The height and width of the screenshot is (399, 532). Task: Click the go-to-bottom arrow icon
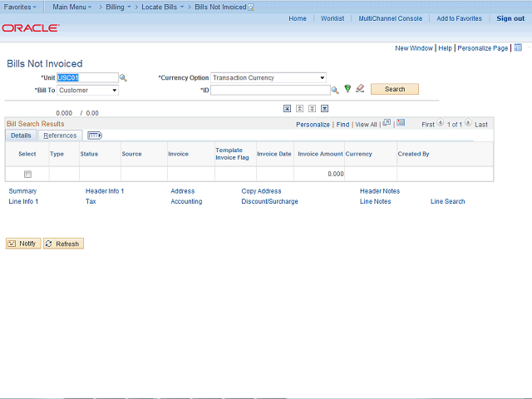[325, 109]
